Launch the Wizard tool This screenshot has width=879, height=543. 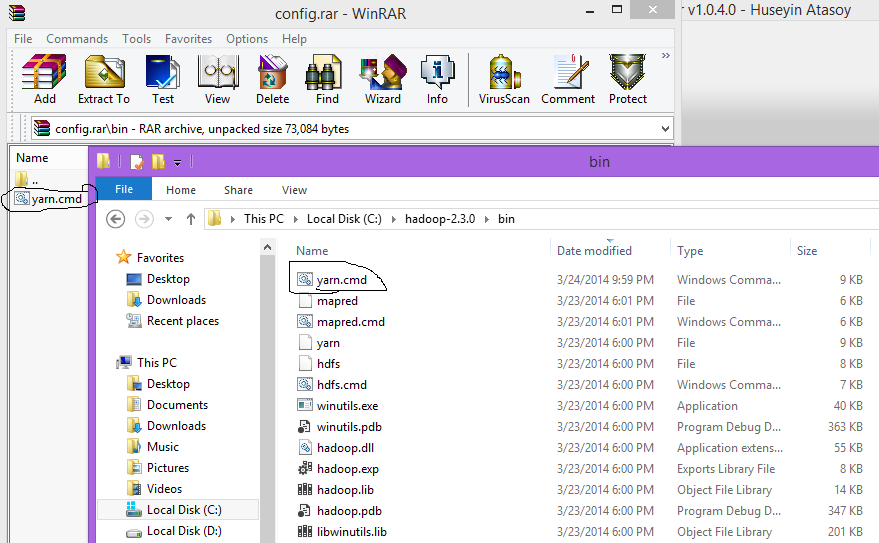[383, 80]
